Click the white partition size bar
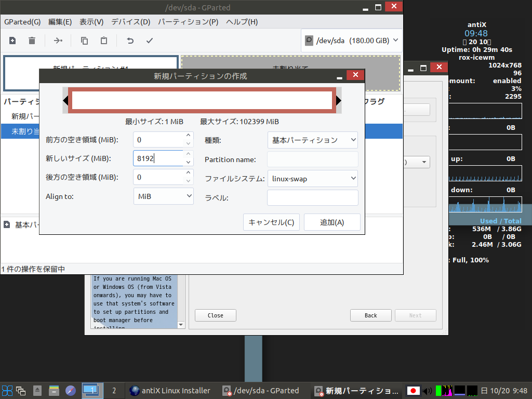 pyautogui.click(x=202, y=100)
